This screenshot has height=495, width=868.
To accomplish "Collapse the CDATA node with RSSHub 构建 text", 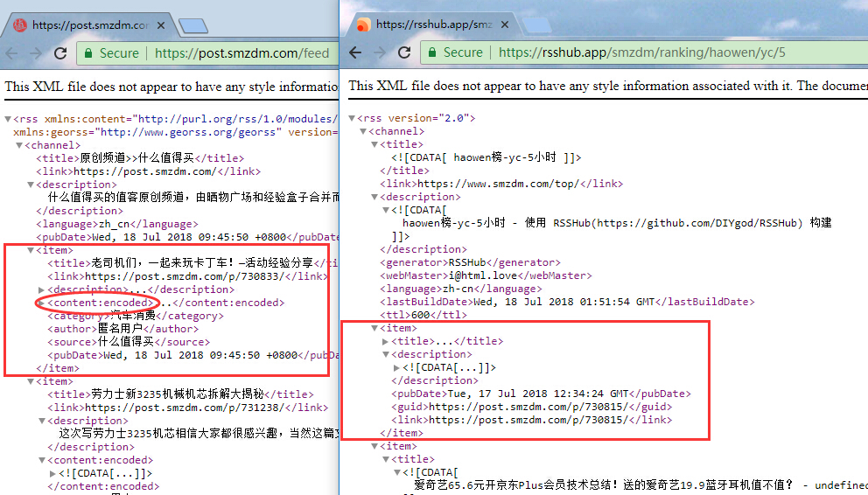I will click(386, 210).
